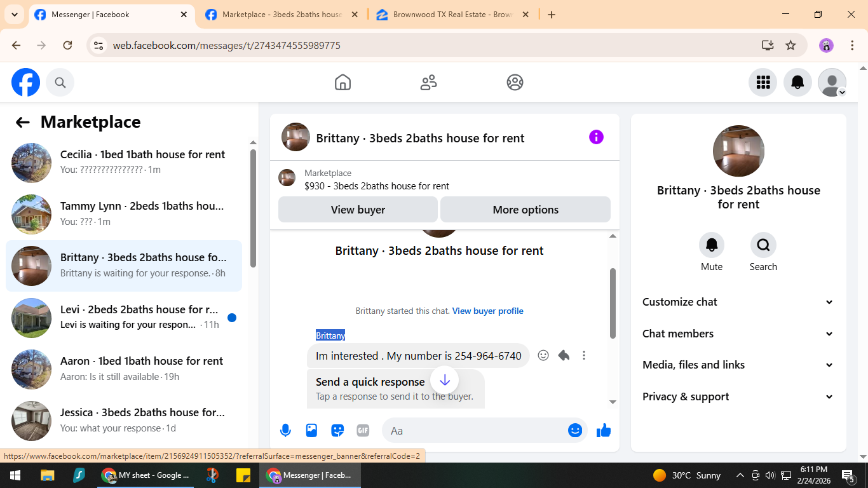
Task: Expand Media, files and links section
Action: tap(738, 365)
